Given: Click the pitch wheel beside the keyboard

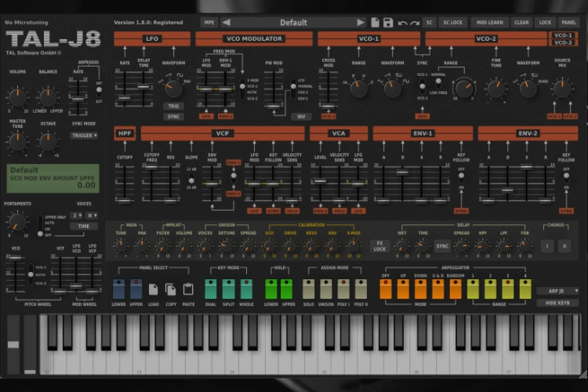Looking at the screenshot, I should coord(13,345).
